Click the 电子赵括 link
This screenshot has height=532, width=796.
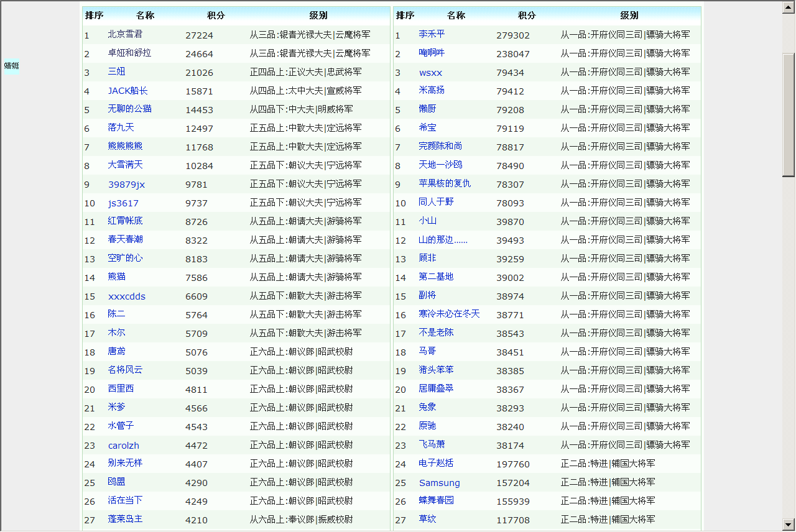437,463
